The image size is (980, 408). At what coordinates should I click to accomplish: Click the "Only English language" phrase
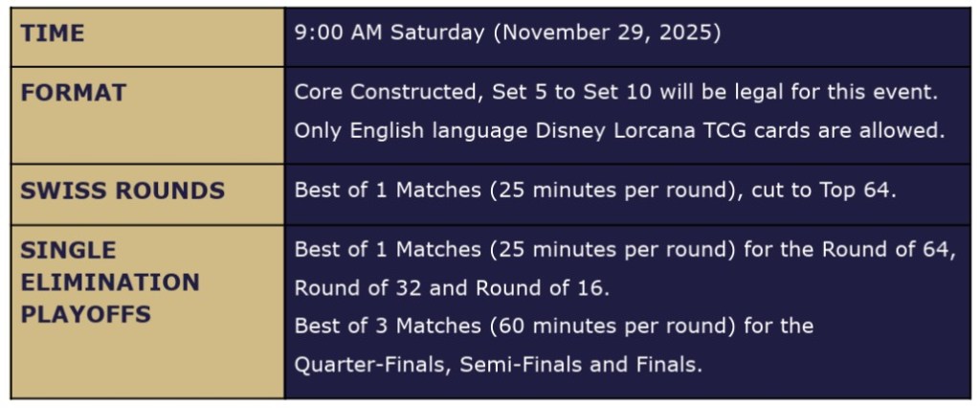tap(391, 131)
